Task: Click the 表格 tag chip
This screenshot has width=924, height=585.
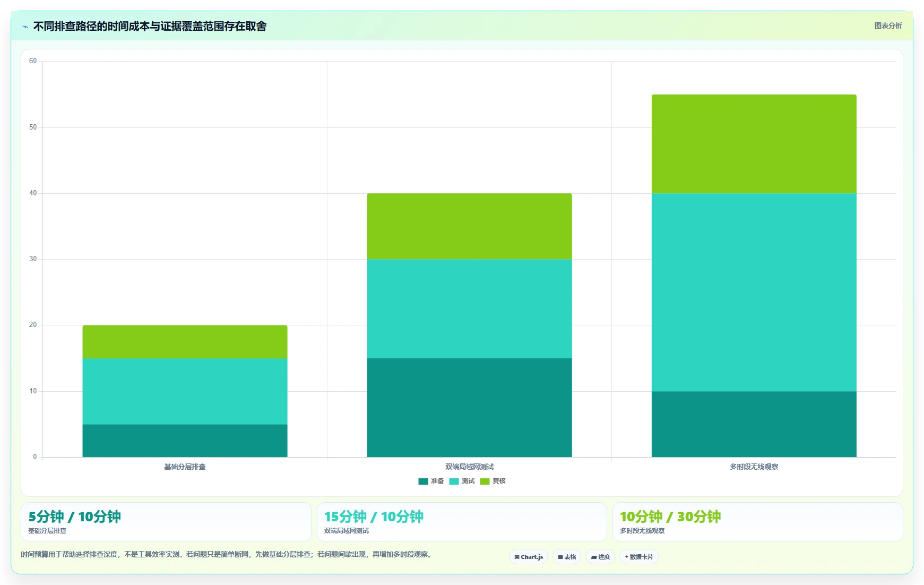Action: [x=567, y=557]
